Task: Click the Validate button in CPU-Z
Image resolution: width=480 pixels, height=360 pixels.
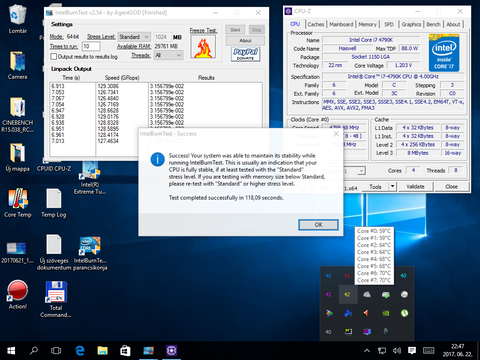Action: (x=415, y=187)
